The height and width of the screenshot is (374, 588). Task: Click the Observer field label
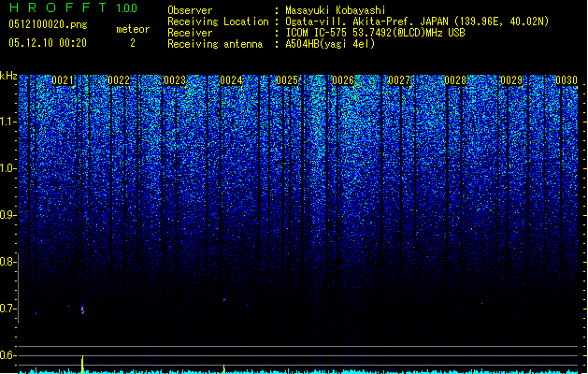pos(190,10)
